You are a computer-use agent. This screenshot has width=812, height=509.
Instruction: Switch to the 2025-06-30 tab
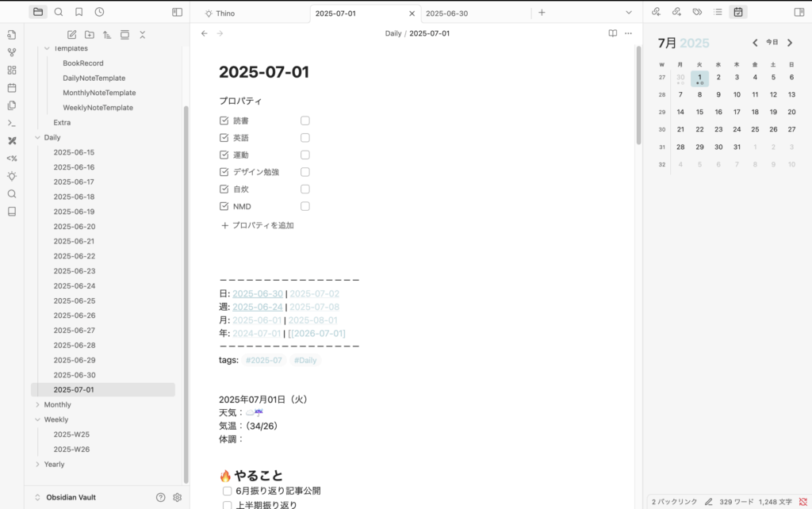[446, 13]
